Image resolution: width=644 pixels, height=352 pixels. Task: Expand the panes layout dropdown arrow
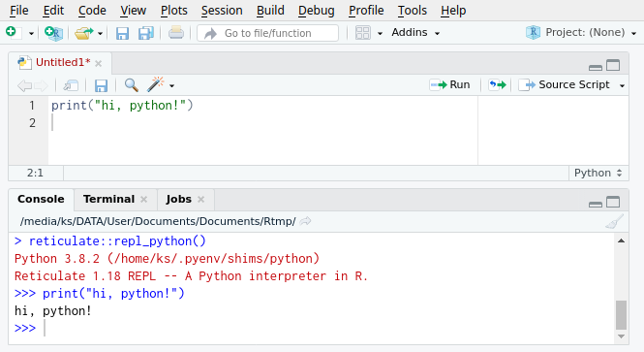(380, 33)
